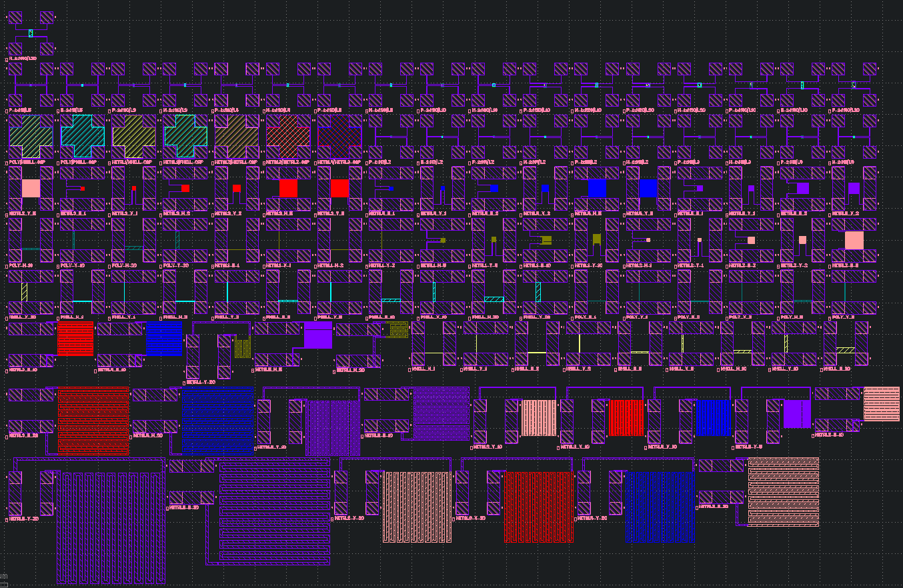The width and height of the screenshot is (903, 588).
Task: Select the bright cyan cross-shaped capacitor structure
Action: pyautogui.click(x=83, y=135)
